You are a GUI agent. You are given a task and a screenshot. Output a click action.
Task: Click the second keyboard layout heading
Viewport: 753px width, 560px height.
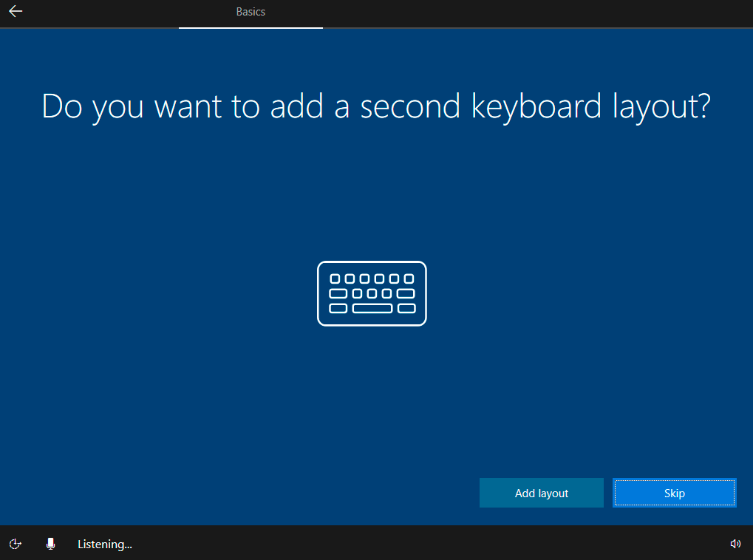376,106
